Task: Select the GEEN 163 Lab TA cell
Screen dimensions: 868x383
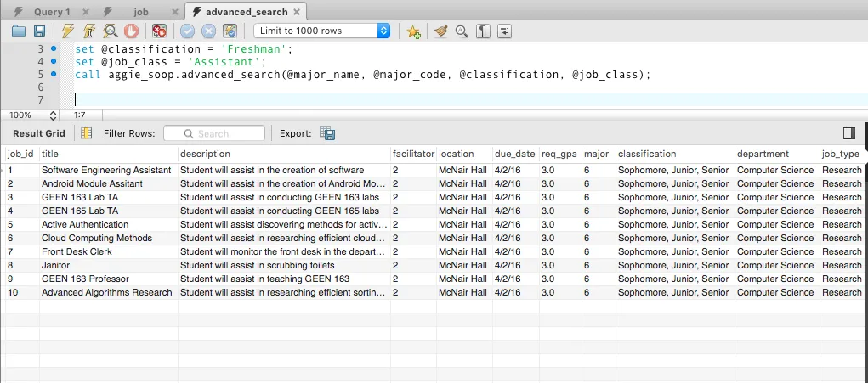Action: tap(109, 197)
